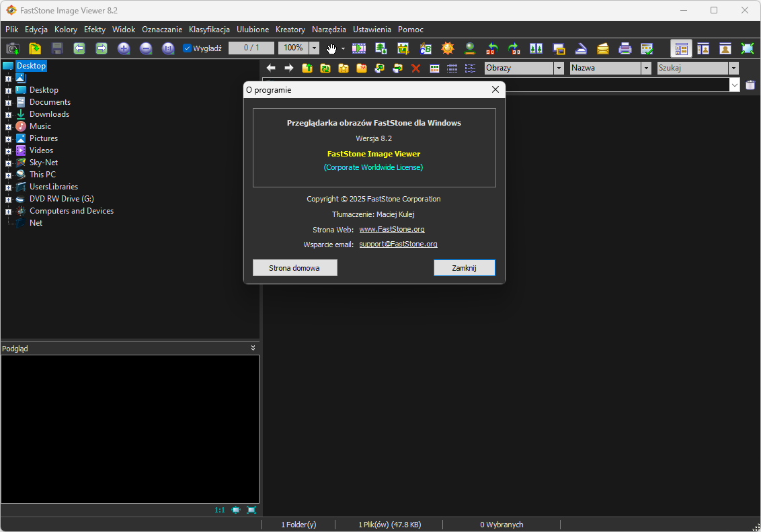The image size is (761, 532).
Task: Click the Zamknij button
Action: 464,268
